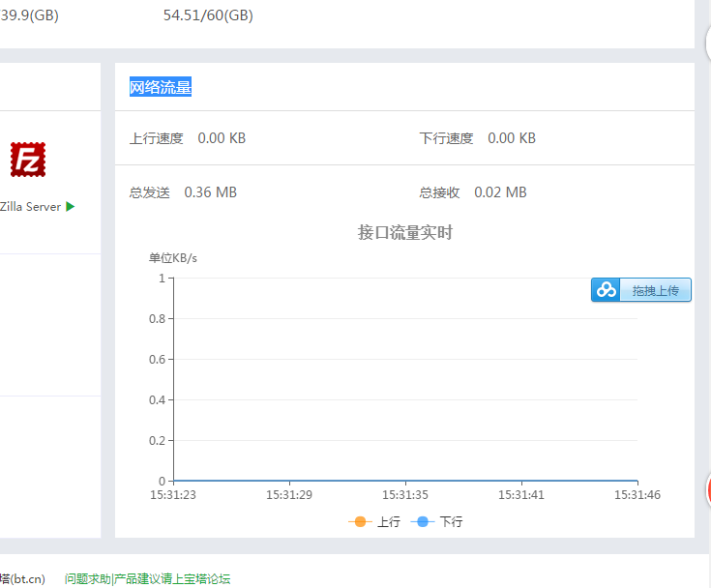The width and height of the screenshot is (711, 588).
Task: Click the 15:31:23 time axis label
Action: click(173, 494)
